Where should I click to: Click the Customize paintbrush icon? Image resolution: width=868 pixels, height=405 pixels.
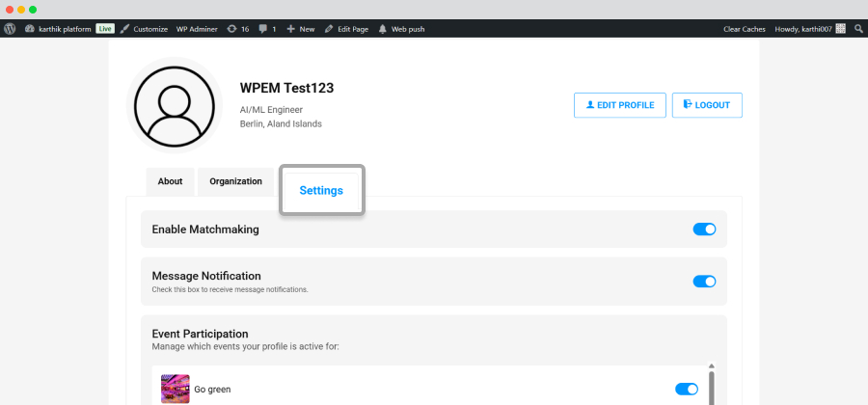pos(124,29)
